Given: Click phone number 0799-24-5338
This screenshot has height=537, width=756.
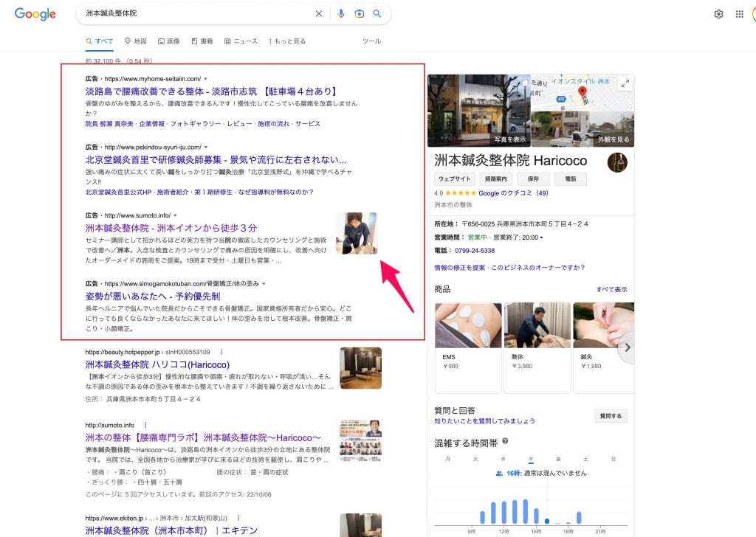Looking at the screenshot, I should 475,251.
